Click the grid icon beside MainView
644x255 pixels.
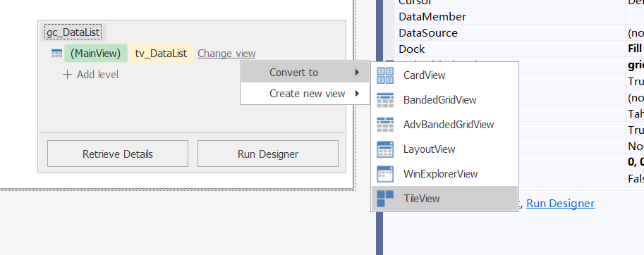[56, 54]
